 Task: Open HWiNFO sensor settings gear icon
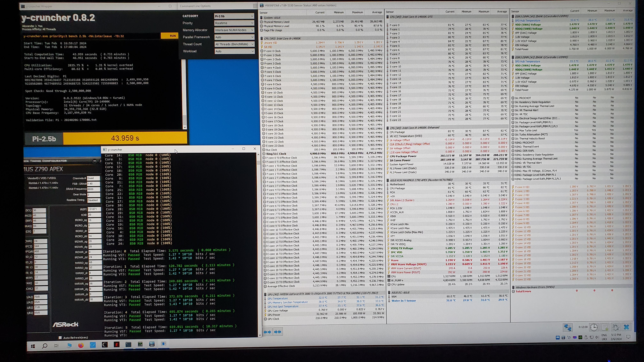(x=616, y=327)
